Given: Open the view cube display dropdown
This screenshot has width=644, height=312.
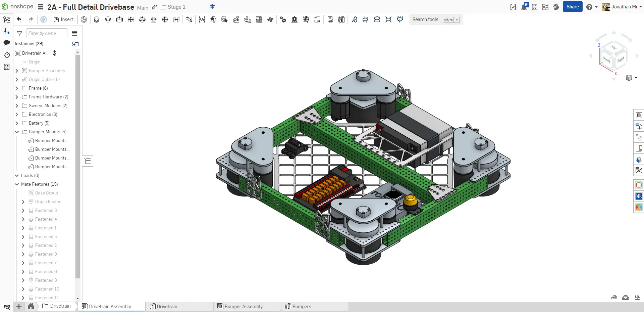Looking at the screenshot, I should click(x=636, y=78).
